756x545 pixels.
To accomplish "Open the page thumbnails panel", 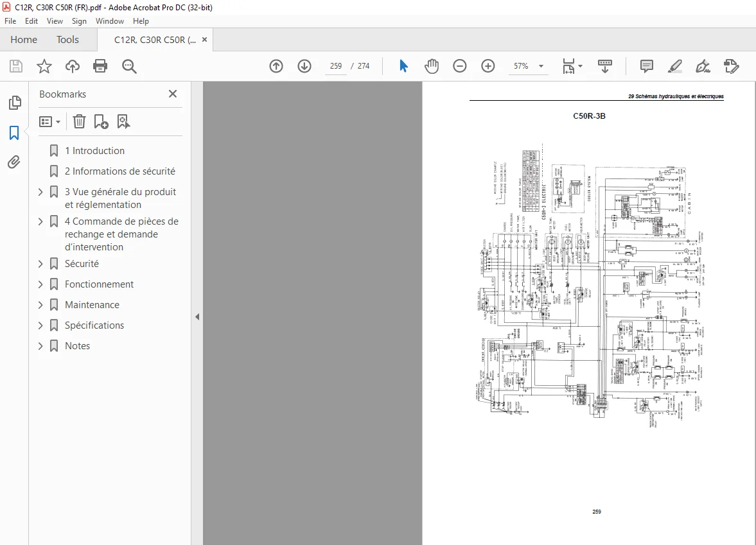I will click(x=15, y=102).
